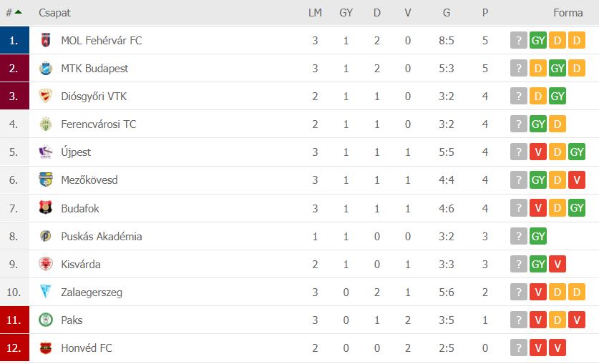The width and height of the screenshot is (599, 364).
Task: Click the Újpest club crest
Action: pyautogui.click(x=46, y=152)
